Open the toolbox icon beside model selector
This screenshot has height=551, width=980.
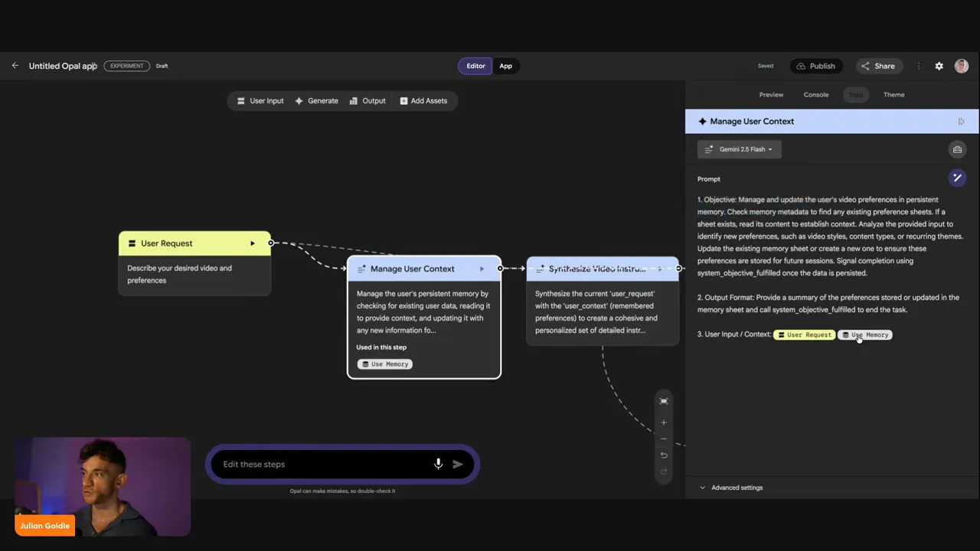(x=957, y=149)
